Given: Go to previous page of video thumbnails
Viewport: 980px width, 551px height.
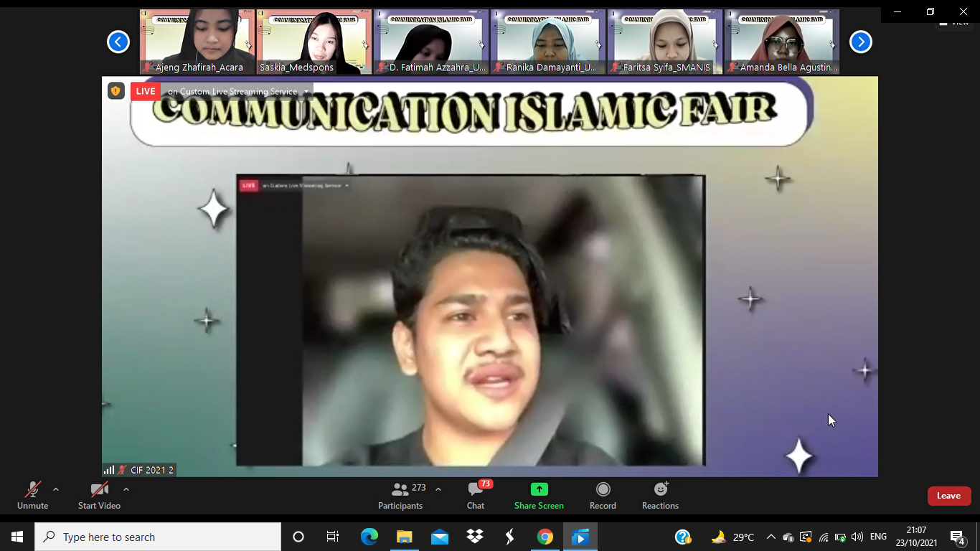Looking at the screenshot, I should pos(118,42).
